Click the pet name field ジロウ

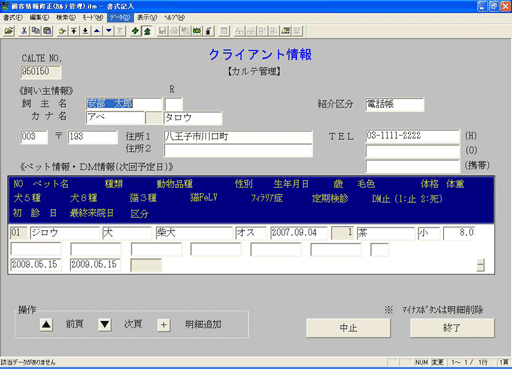[x=65, y=233]
